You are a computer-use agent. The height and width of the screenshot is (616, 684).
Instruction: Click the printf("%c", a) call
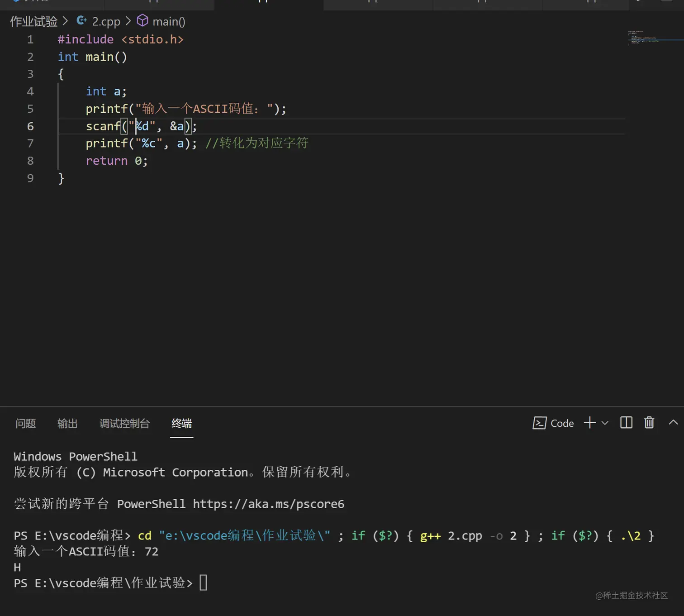pyautogui.click(x=141, y=143)
